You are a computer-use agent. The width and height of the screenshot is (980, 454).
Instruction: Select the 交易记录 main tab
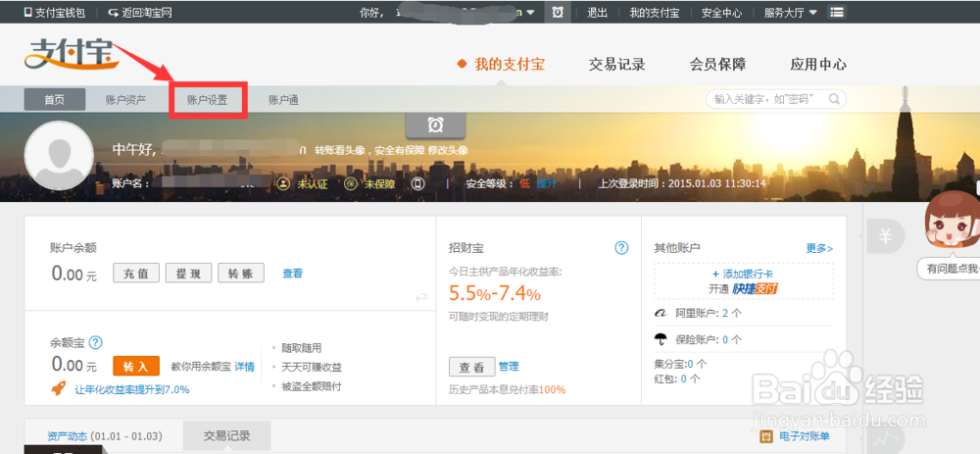click(x=616, y=64)
